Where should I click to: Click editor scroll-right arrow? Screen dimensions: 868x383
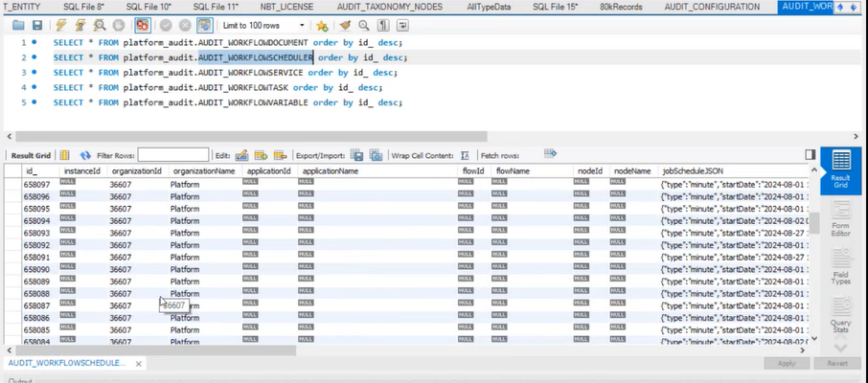(x=856, y=136)
